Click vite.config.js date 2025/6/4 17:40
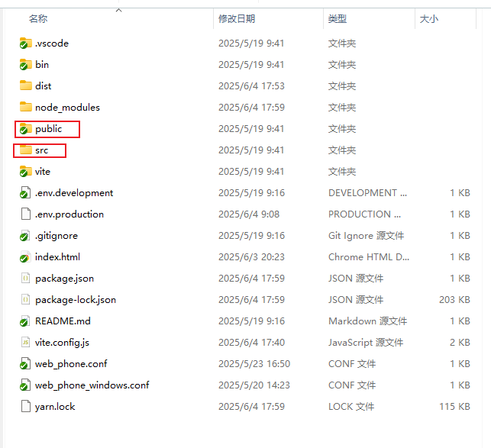The height and width of the screenshot is (448, 491). pyautogui.click(x=251, y=342)
